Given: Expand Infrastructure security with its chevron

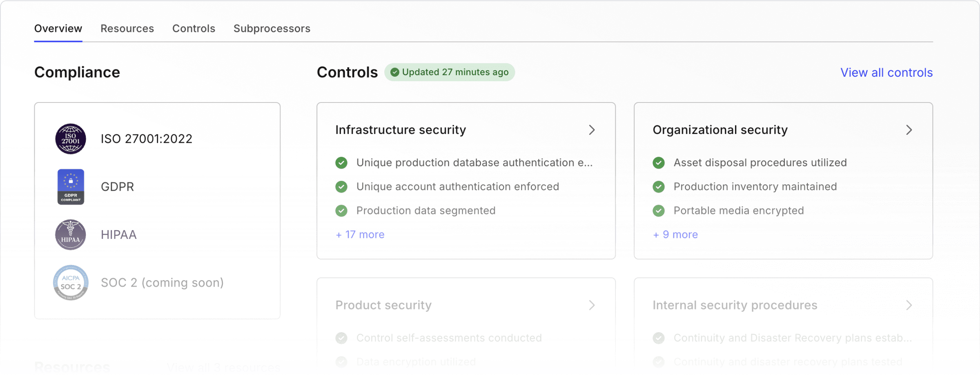Looking at the screenshot, I should click(592, 130).
